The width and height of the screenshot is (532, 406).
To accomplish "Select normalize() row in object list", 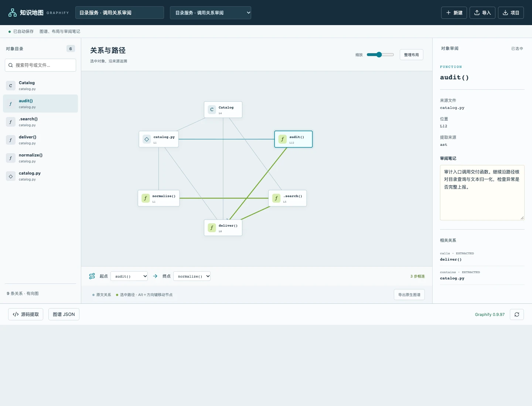I will (41, 158).
